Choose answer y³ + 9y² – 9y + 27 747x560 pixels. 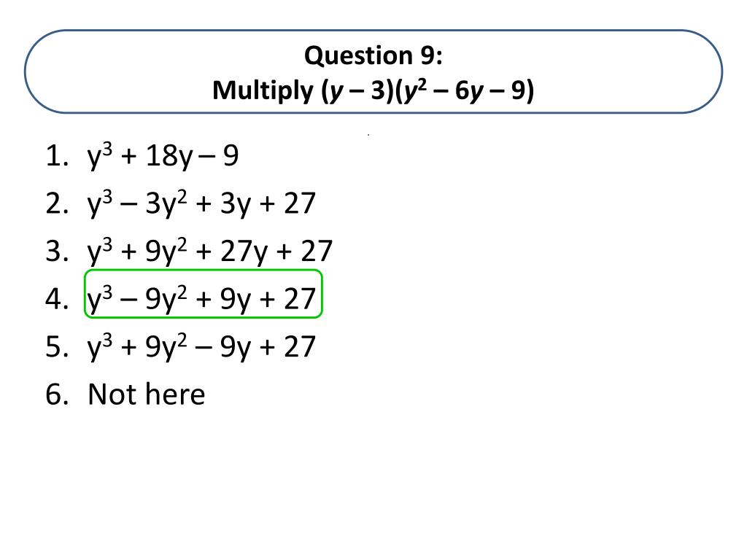tap(201, 346)
